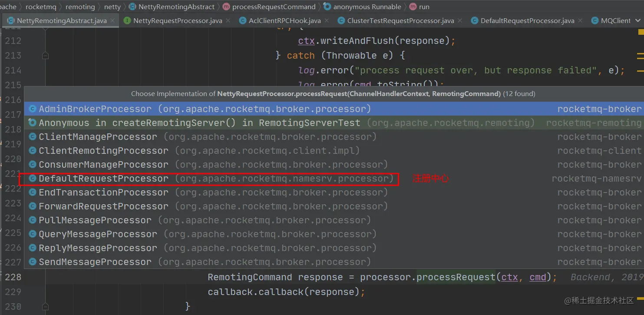Click ConsumerManageProcessor class icon
644x315 pixels.
pos(32,164)
